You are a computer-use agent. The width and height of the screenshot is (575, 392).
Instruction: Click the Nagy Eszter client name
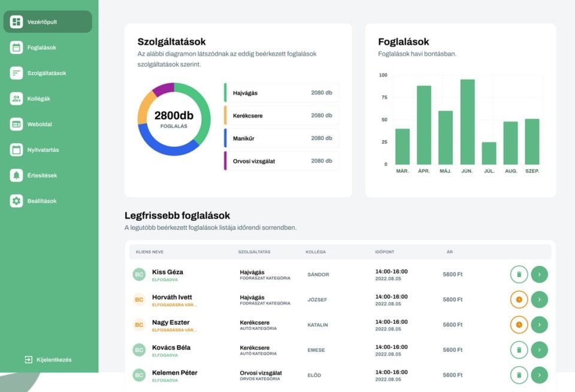point(171,323)
